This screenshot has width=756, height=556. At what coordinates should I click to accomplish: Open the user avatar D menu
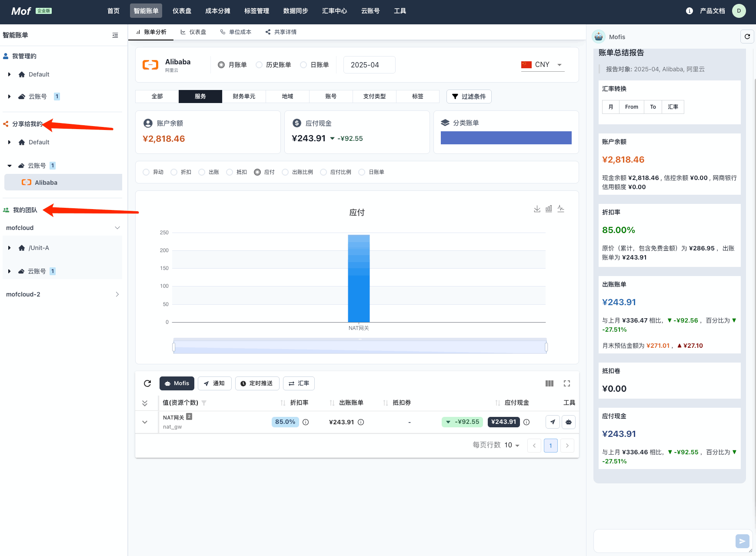(x=739, y=11)
